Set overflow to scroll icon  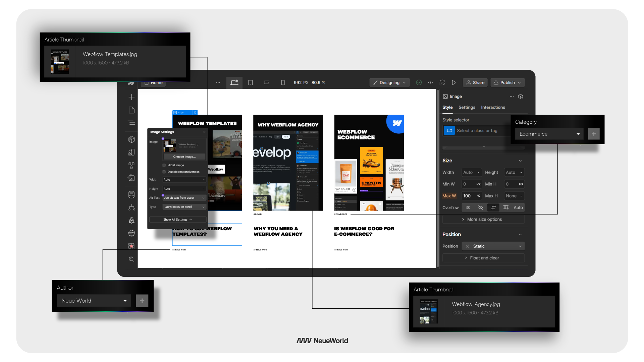[x=506, y=207]
